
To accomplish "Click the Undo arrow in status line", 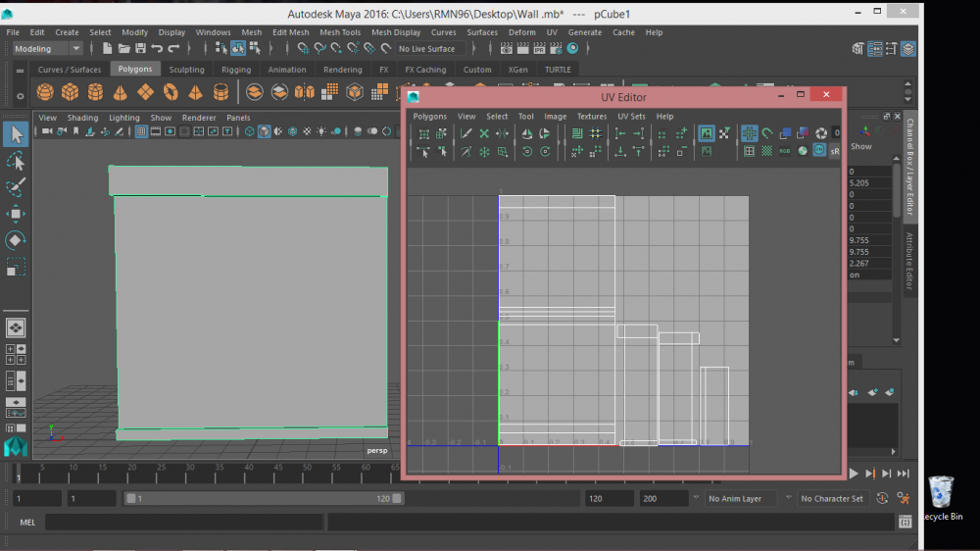I will tap(158, 48).
